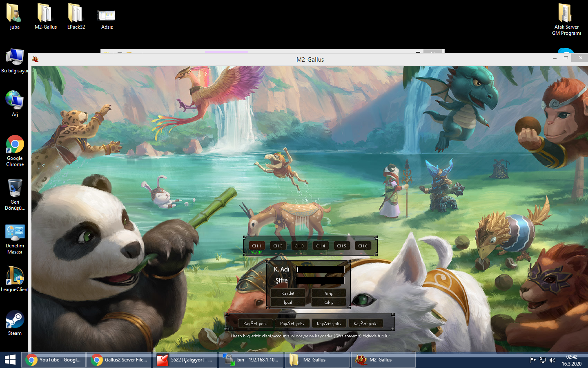The height and width of the screenshot is (368, 588).
Task: Close the M2-Gallus game window
Action: coord(580,58)
